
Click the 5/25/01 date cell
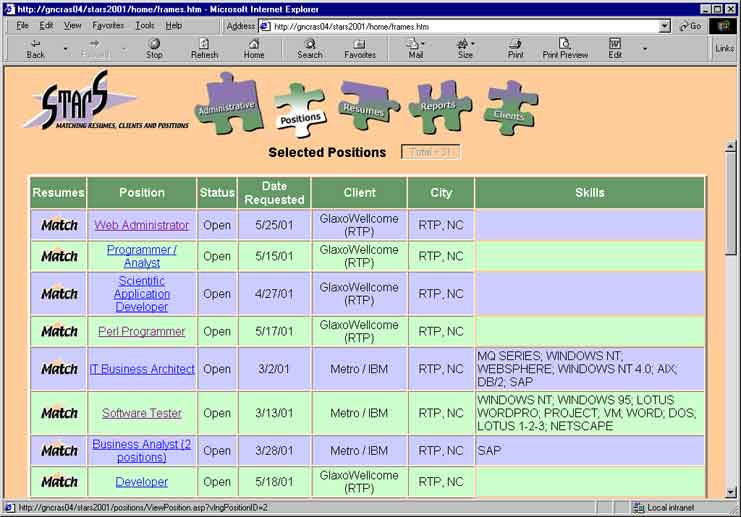coord(274,225)
